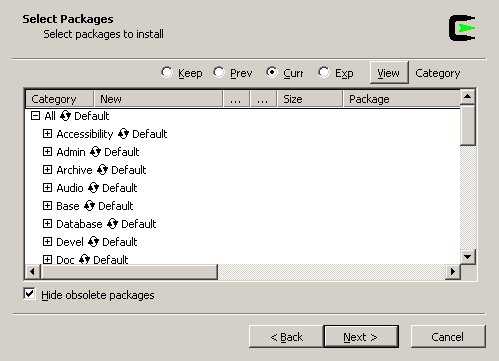Viewport: 499px width, 361px height.
Task: Expand the Admin category
Action: (x=47, y=152)
